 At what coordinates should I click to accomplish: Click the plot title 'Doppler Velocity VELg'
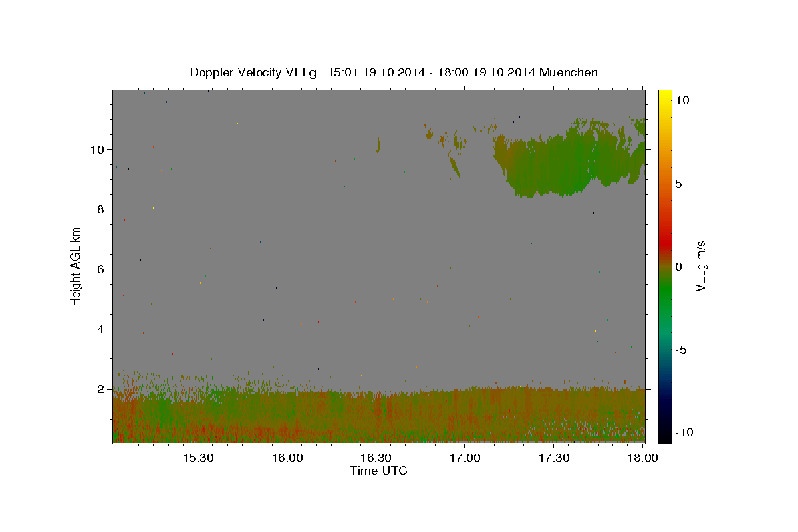[x=255, y=72]
